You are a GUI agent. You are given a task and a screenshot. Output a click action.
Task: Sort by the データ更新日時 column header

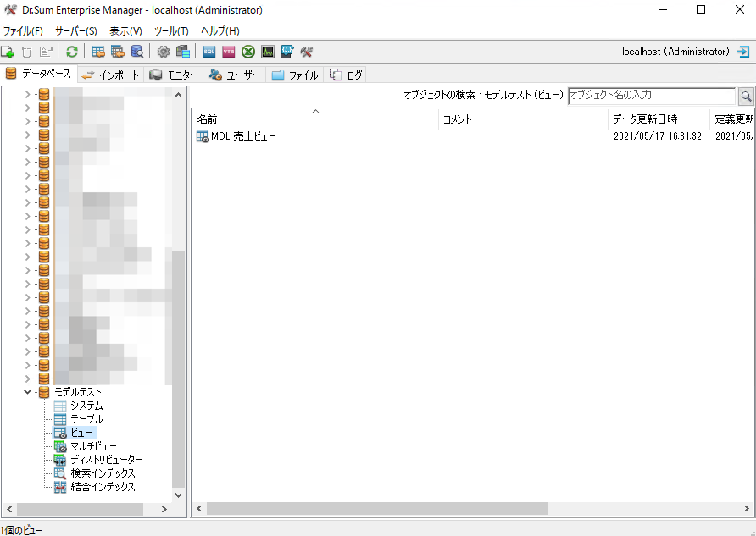(x=659, y=119)
